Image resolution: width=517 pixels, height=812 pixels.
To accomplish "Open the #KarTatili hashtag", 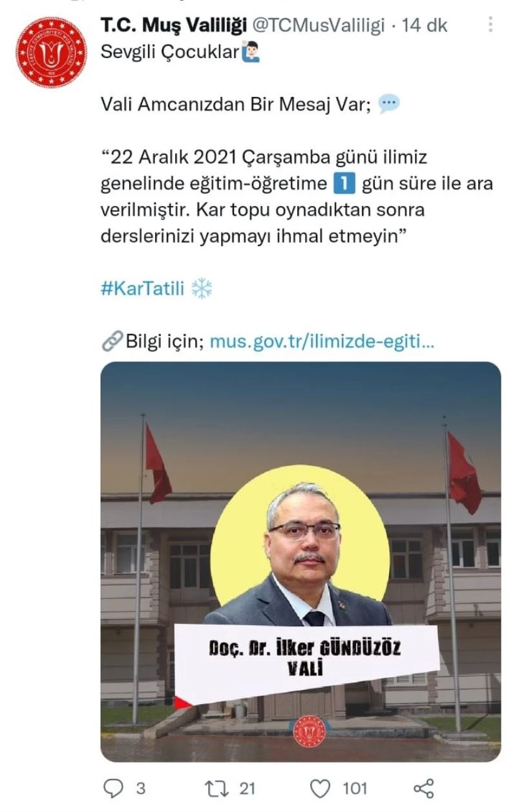I will [x=143, y=288].
